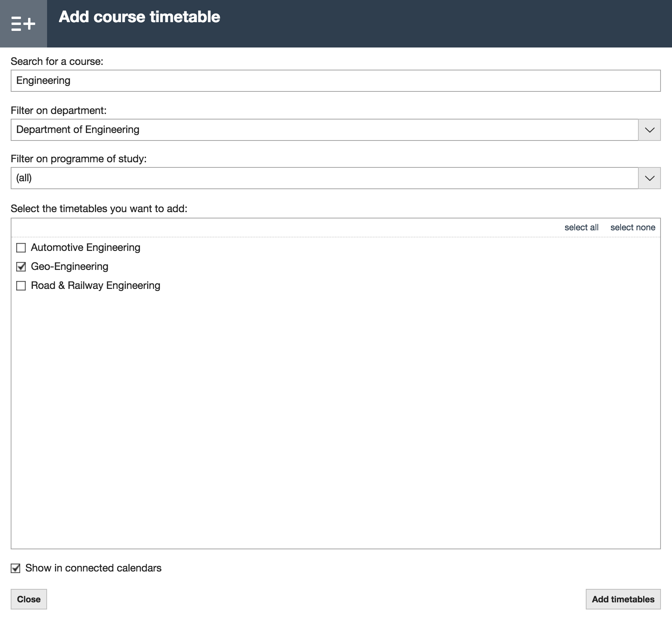Click the Road & Railway Engineering label
The image size is (672, 617).
pyautogui.click(x=95, y=285)
